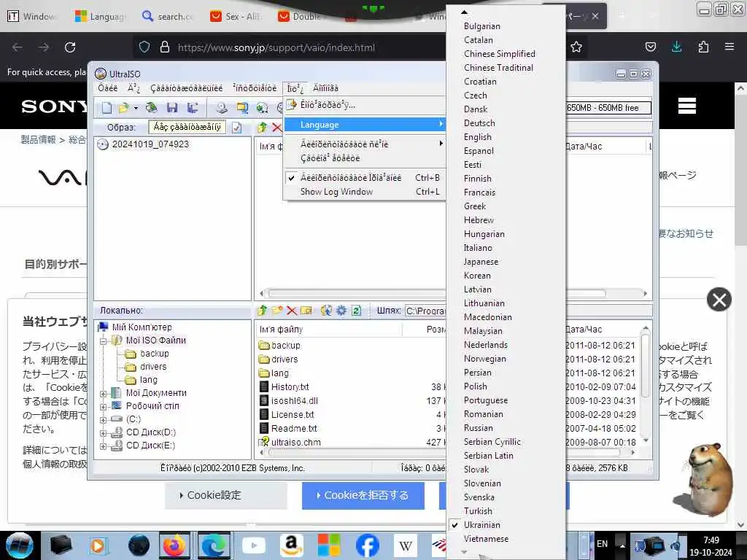This screenshot has width=747, height=560.
Task: Toggle the checked Ctrl+B menu entry
Action: click(365, 178)
